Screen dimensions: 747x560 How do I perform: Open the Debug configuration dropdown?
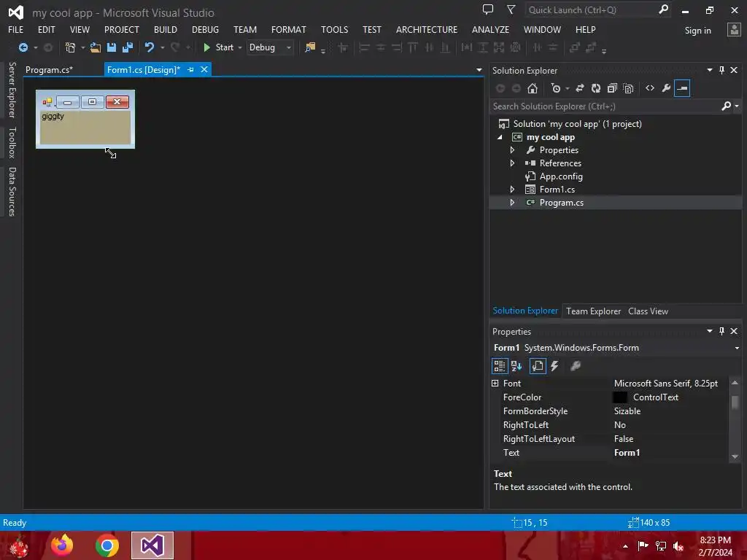pos(289,47)
